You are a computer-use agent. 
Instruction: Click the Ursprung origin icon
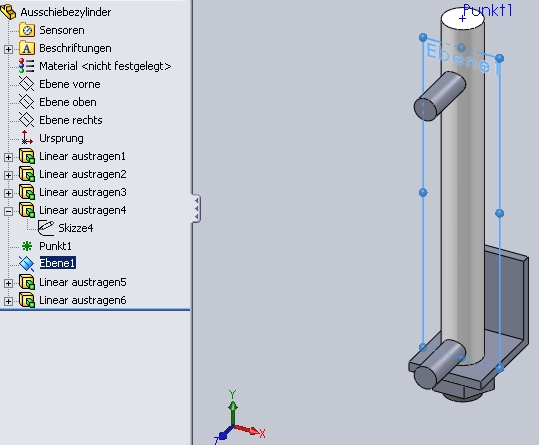[27, 138]
